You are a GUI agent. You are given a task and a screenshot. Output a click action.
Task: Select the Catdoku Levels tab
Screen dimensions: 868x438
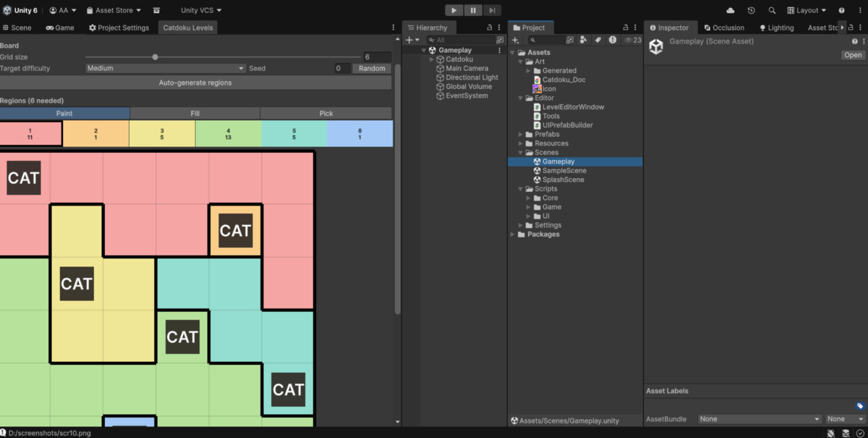pos(188,28)
